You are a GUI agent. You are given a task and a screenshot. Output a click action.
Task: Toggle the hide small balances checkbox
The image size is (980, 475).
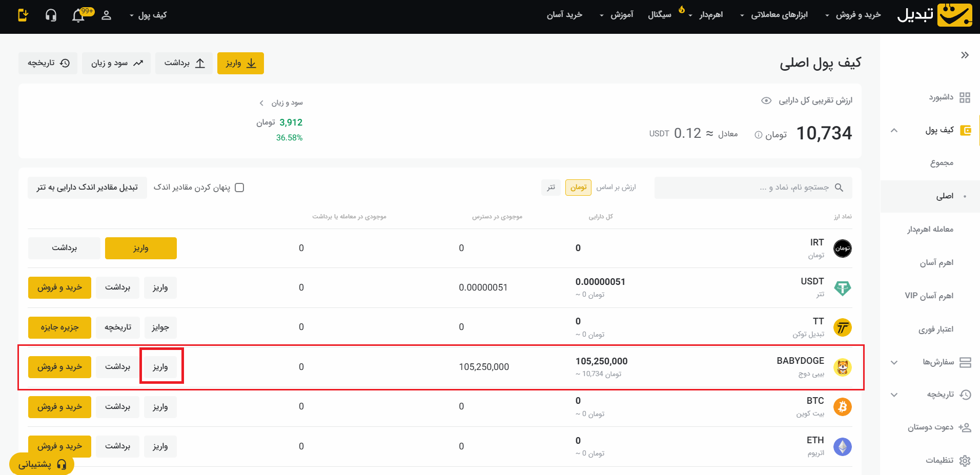coord(239,188)
